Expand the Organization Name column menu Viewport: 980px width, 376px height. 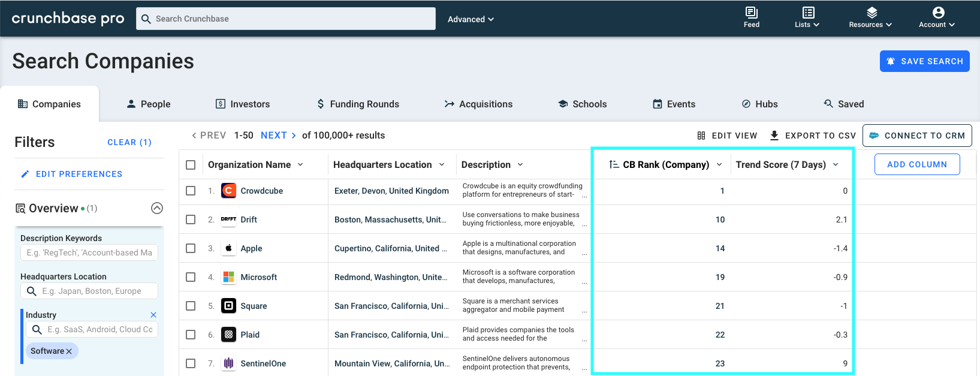[300, 164]
